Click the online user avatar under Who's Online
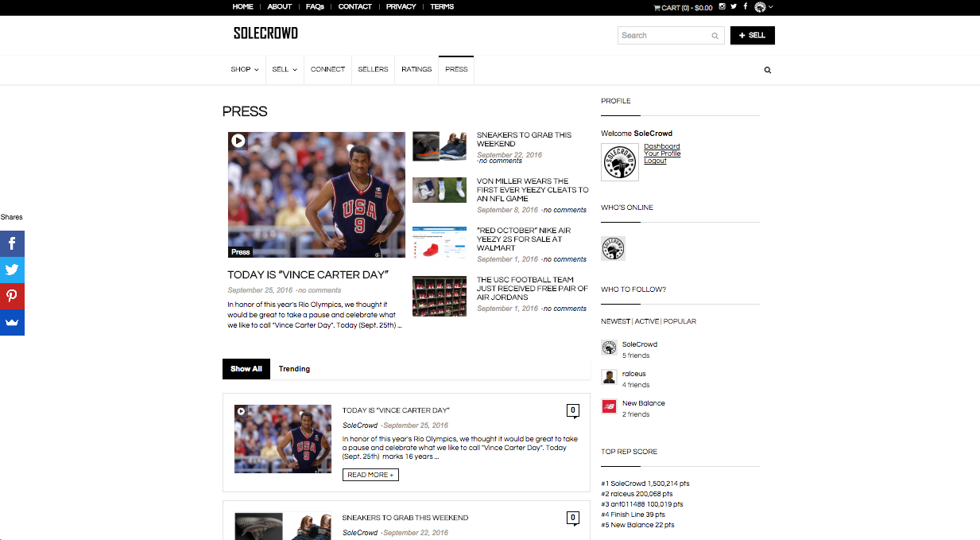The height and width of the screenshot is (540, 980). tap(614, 248)
